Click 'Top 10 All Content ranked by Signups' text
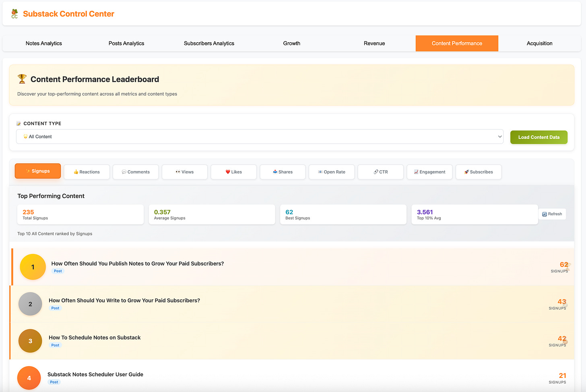Viewport: 586px width, 392px height. tap(55, 233)
